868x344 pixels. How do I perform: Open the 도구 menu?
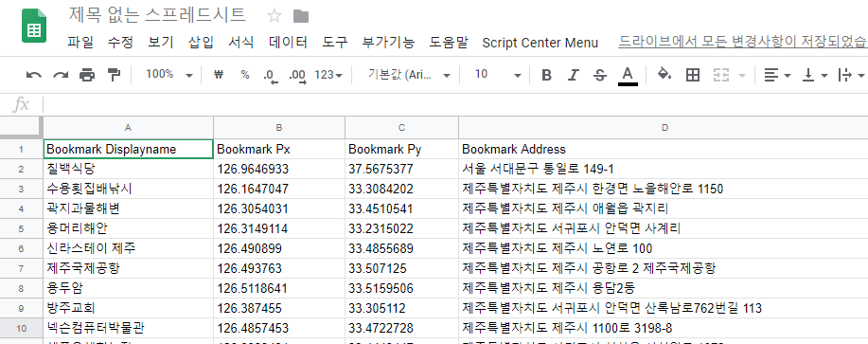[x=335, y=43]
